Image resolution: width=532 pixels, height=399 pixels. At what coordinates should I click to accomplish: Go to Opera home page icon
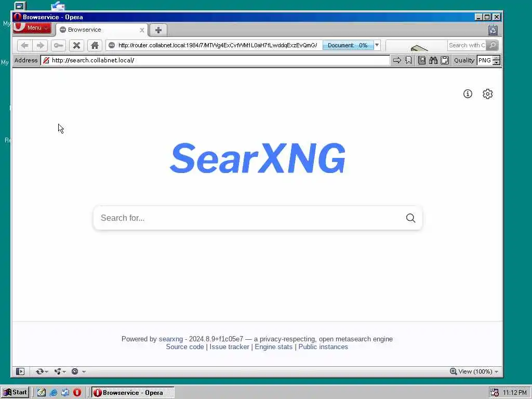95,46
